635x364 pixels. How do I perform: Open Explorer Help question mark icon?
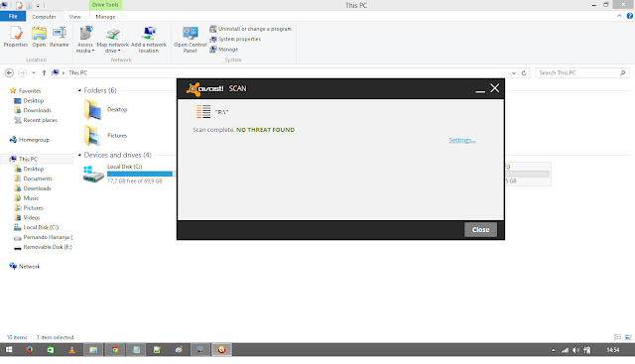(x=630, y=16)
